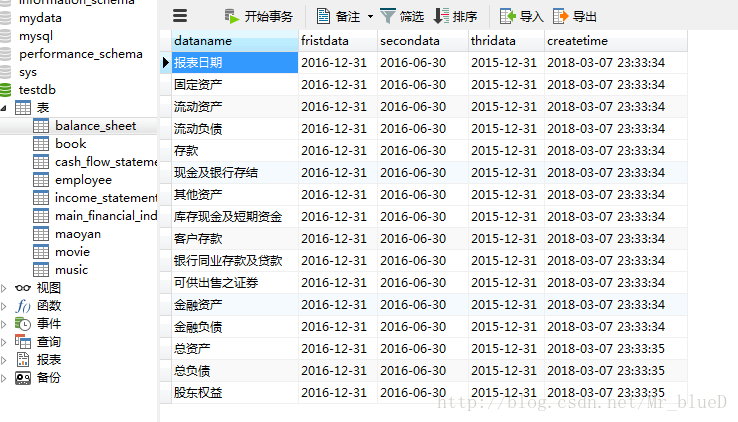Screen dimensions: 738x422
Task: Select the maoyan table name
Action: (x=78, y=234)
